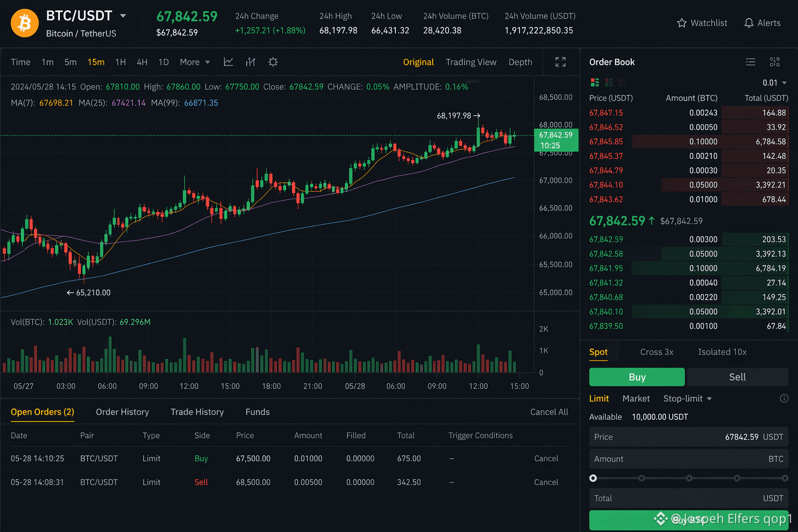Show both bids and asks view

pyautogui.click(x=595, y=82)
